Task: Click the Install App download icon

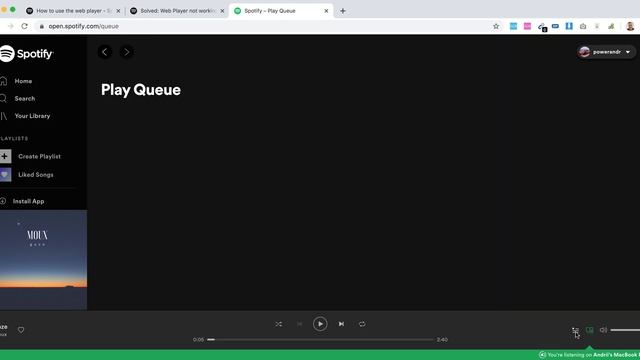Action: pos(3,201)
